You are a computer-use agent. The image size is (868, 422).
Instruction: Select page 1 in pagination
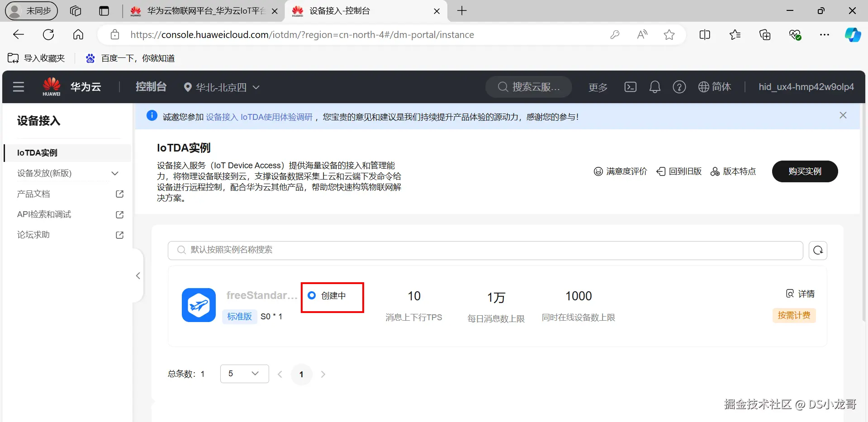pyautogui.click(x=301, y=374)
